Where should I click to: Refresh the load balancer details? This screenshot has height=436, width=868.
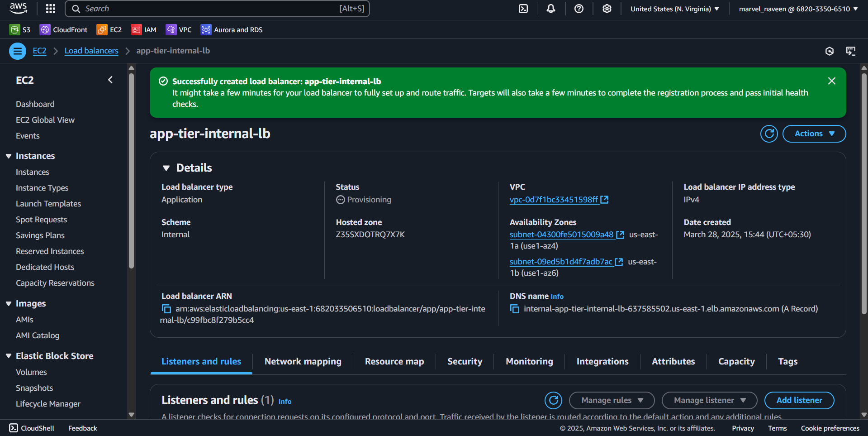(769, 134)
